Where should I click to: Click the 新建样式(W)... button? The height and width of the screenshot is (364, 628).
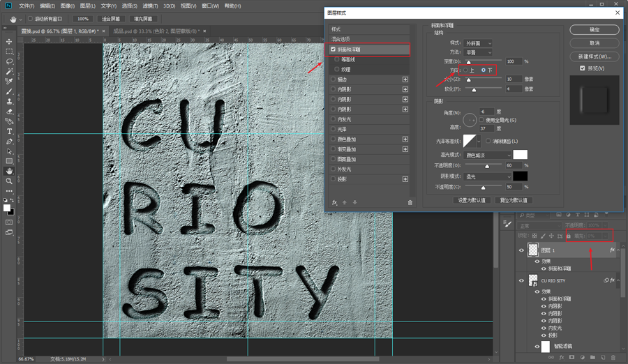click(x=595, y=56)
